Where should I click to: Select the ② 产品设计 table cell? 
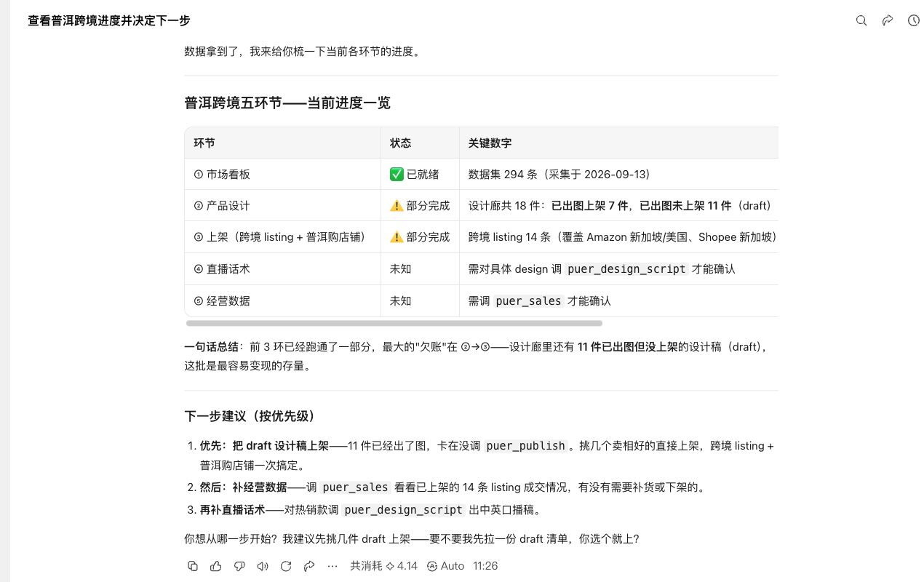tap(283, 206)
